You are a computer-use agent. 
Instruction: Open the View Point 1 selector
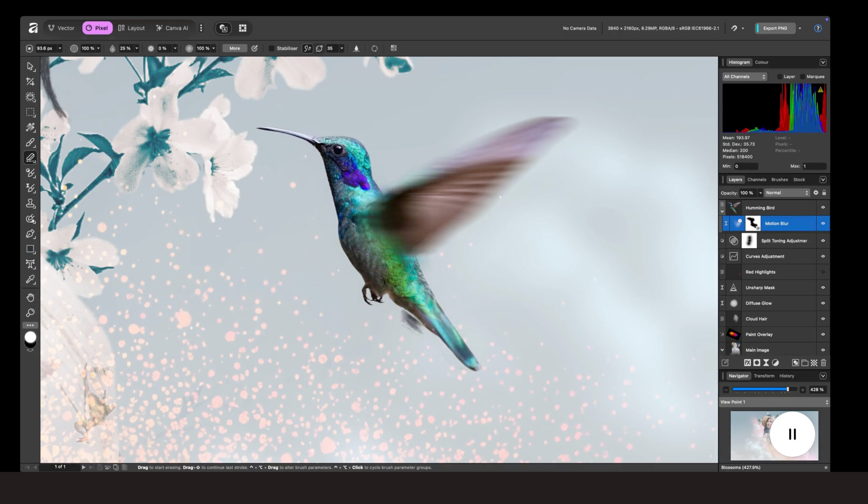(774, 402)
